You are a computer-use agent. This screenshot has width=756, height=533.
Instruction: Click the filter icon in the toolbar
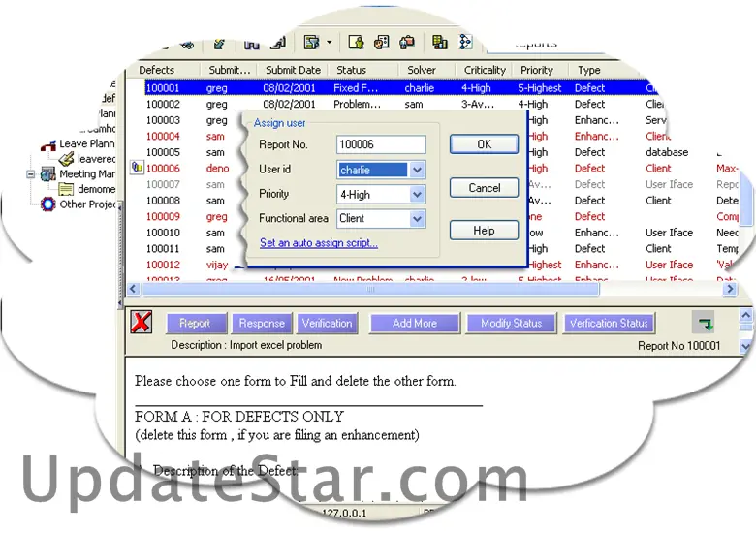(311, 43)
